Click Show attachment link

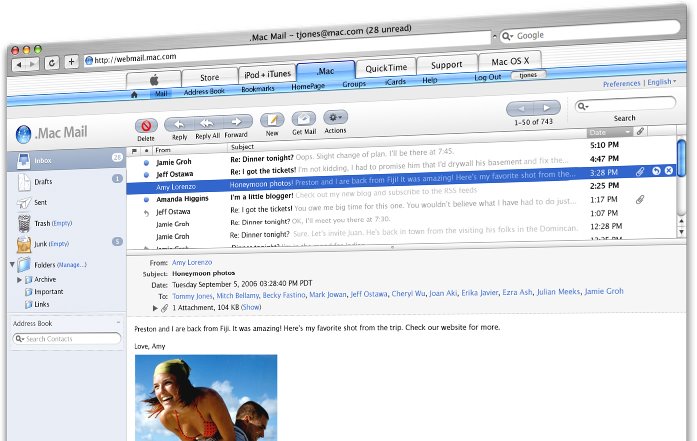point(251,307)
